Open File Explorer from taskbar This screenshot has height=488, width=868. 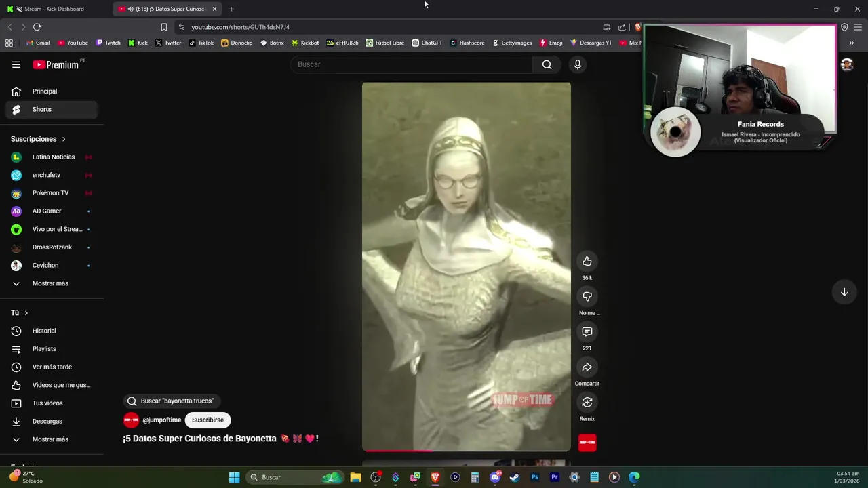click(355, 477)
